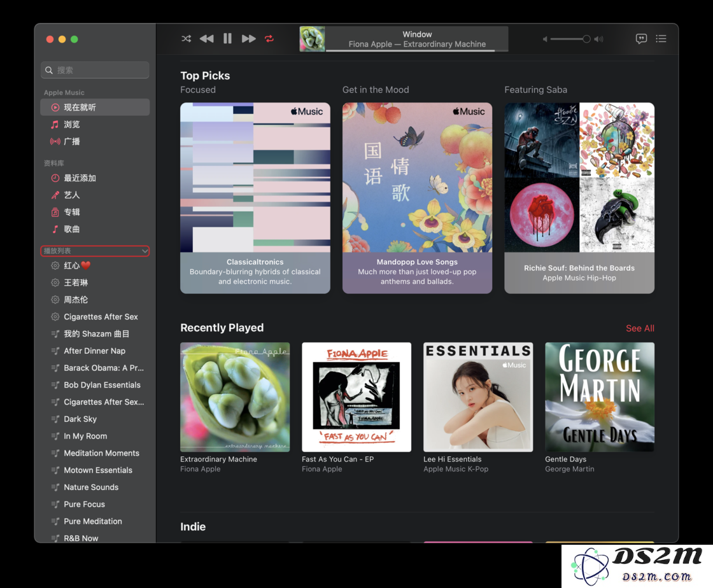
Task: Open the Cigarettes After Sex smart playlist
Action: (x=95, y=317)
